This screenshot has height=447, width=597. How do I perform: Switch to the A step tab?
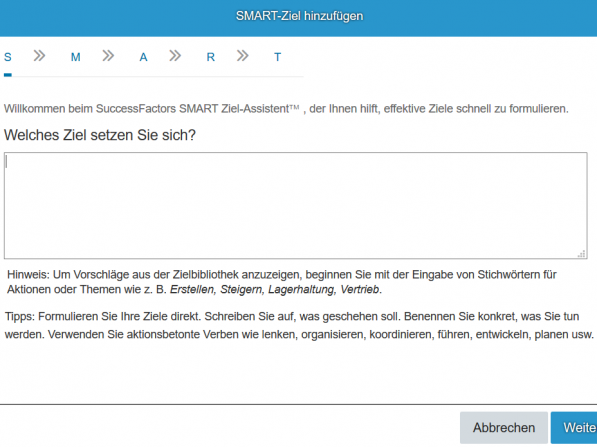(x=143, y=57)
